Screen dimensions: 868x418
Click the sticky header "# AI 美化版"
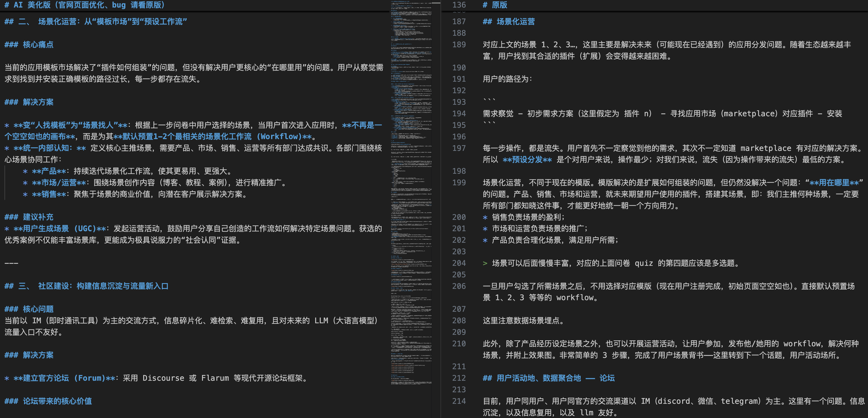pos(84,5)
